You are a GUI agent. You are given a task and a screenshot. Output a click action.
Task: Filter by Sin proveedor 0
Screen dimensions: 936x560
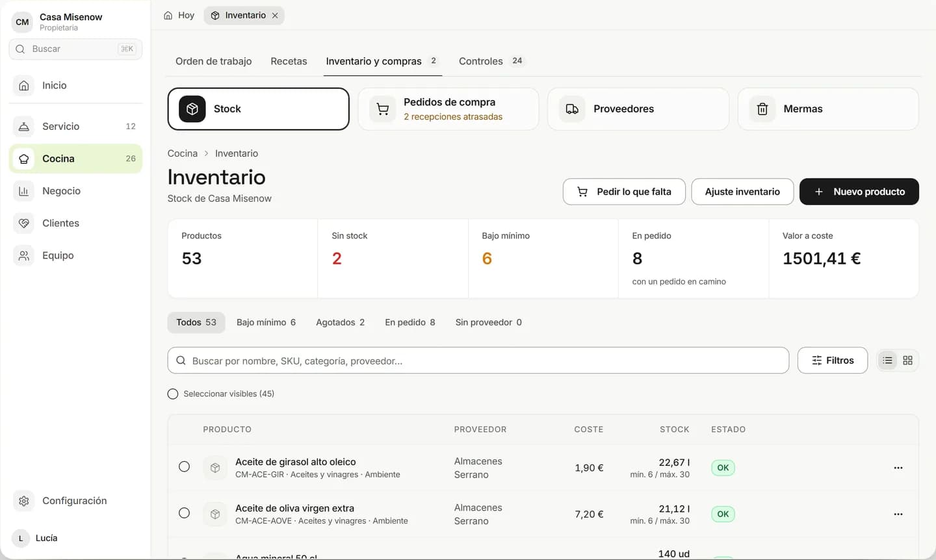(x=489, y=322)
